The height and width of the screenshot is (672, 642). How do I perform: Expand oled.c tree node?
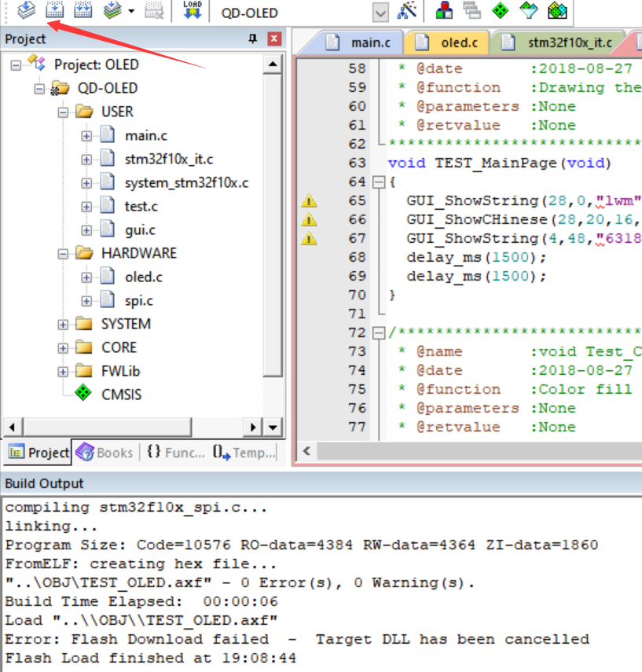click(86, 277)
